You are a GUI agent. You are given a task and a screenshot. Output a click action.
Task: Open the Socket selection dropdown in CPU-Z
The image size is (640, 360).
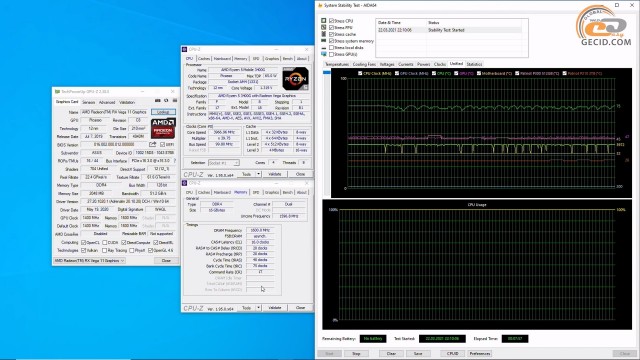point(224,163)
